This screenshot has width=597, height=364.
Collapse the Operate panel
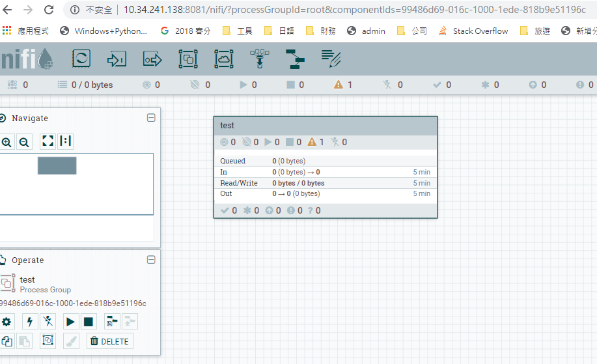[151, 260]
